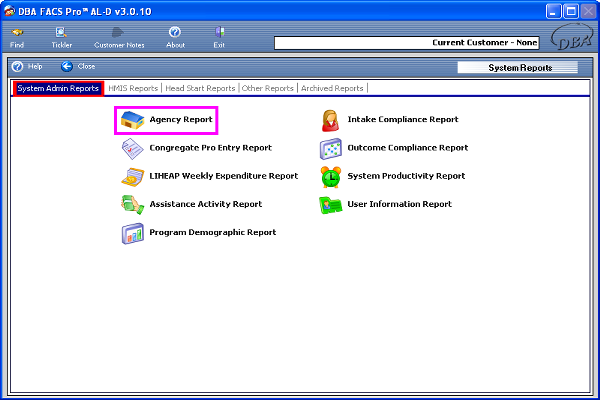The width and height of the screenshot is (600, 400).
Task: Select the Head Start Reports tab
Action: coord(200,89)
